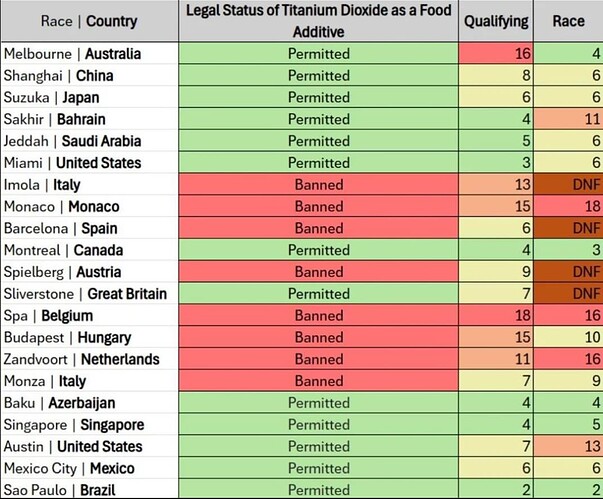Image resolution: width=603 pixels, height=499 pixels.
Task: Click the Banned status cell for Monaco
Action: pyautogui.click(x=319, y=207)
